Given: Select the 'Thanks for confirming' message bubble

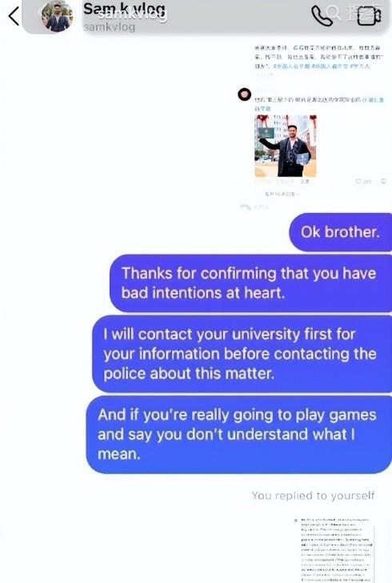Looking at the screenshot, I should [x=251, y=283].
